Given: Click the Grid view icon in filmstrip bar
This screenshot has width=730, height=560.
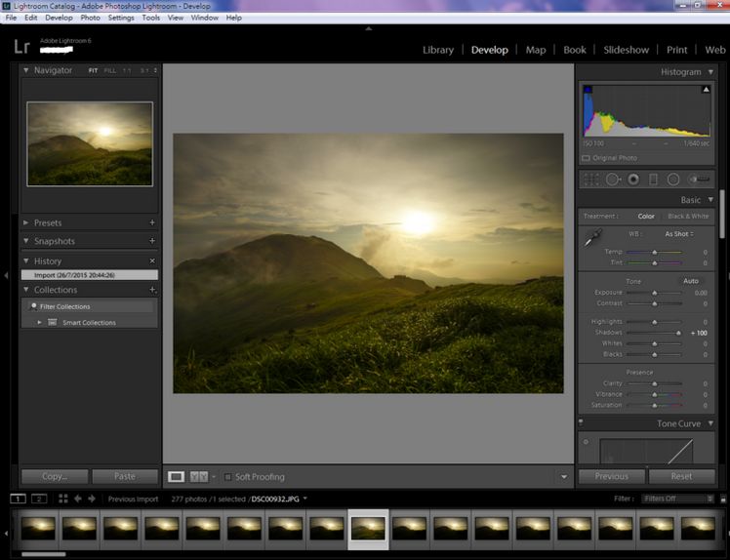Looking at the screenshot, I should tap(63, 499).
